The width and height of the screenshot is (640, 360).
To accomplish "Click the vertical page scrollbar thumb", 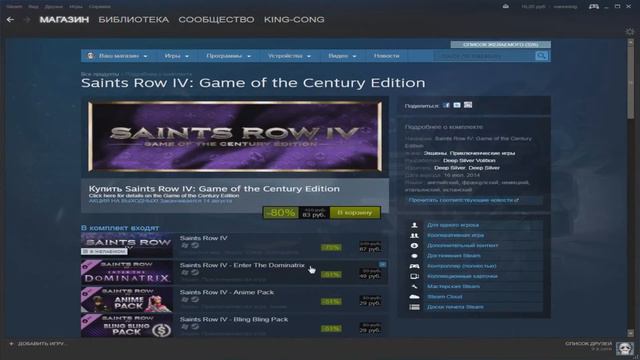I will (x=631, y=82).
